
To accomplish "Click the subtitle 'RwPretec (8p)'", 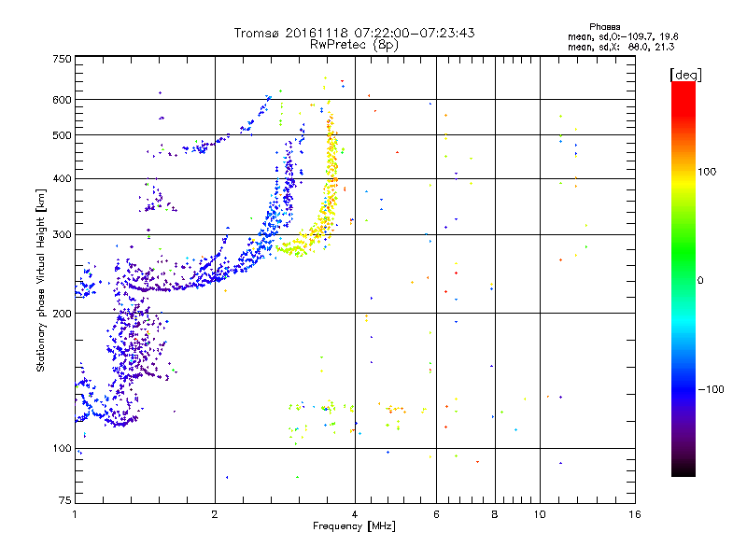I will pos(354,45).
